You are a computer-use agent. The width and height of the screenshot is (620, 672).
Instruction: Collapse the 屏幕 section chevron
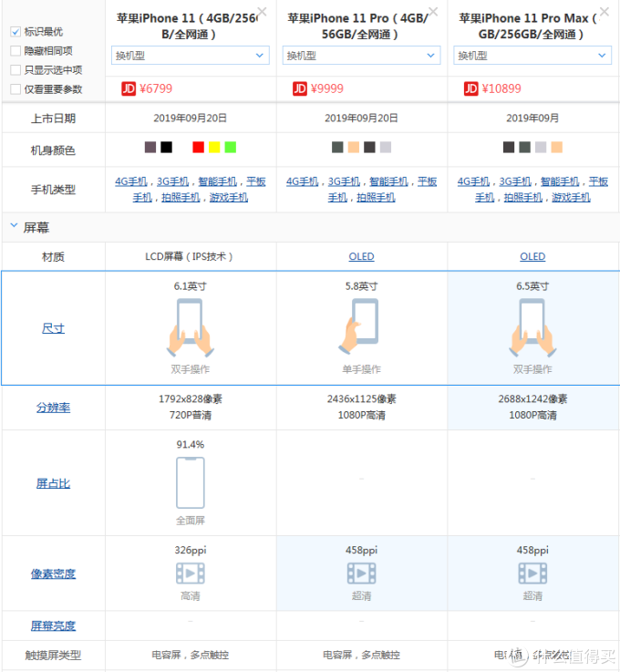click(x=14, y=225)
